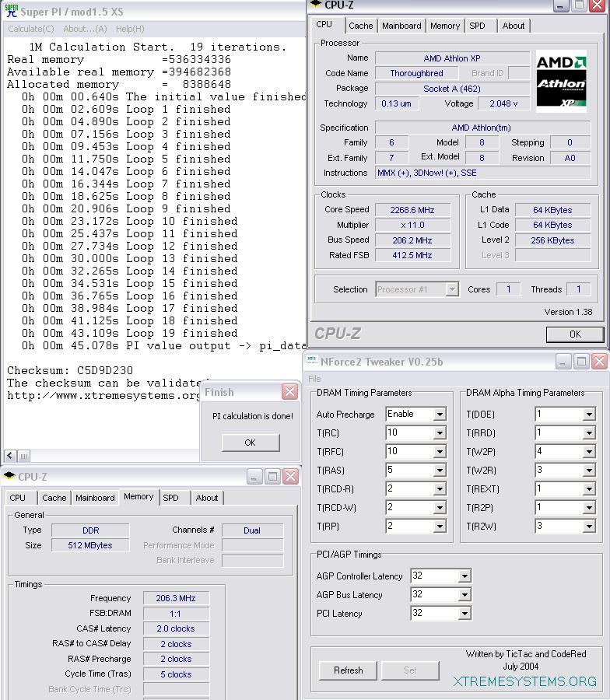Open Mainboard tab in lower CPU-Z window
Viewport: 610px width, 700px height.
point(95,498)
